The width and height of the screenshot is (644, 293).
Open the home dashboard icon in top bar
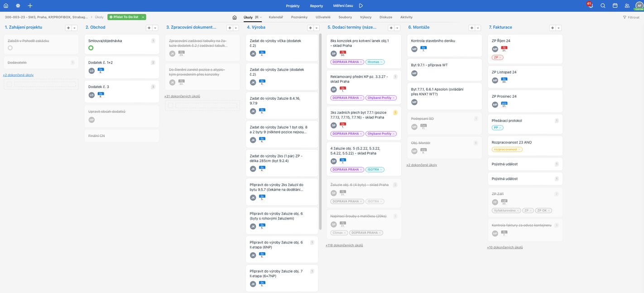point(6,6)
